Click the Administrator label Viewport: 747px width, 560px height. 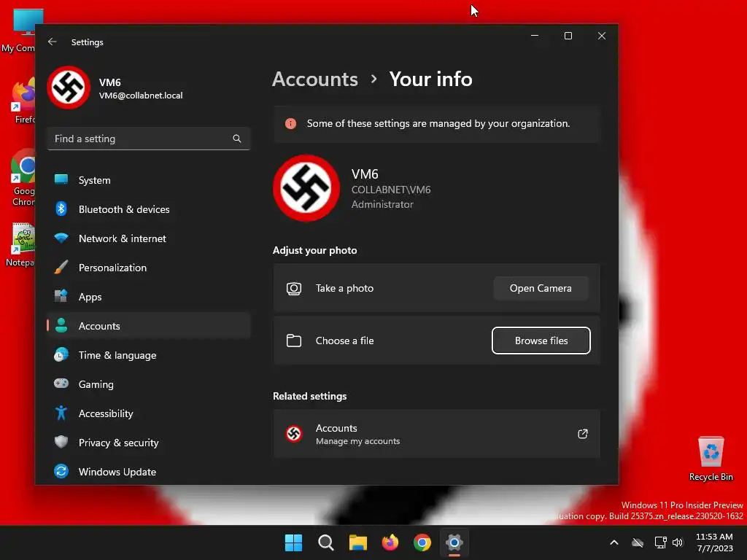tap(382, 204)
